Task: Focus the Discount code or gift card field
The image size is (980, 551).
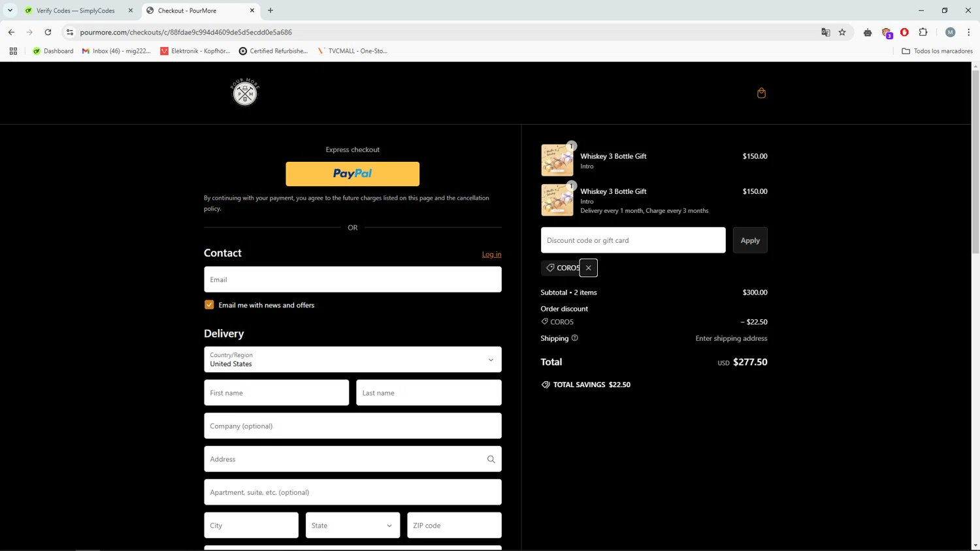Action: click(633, 240)
